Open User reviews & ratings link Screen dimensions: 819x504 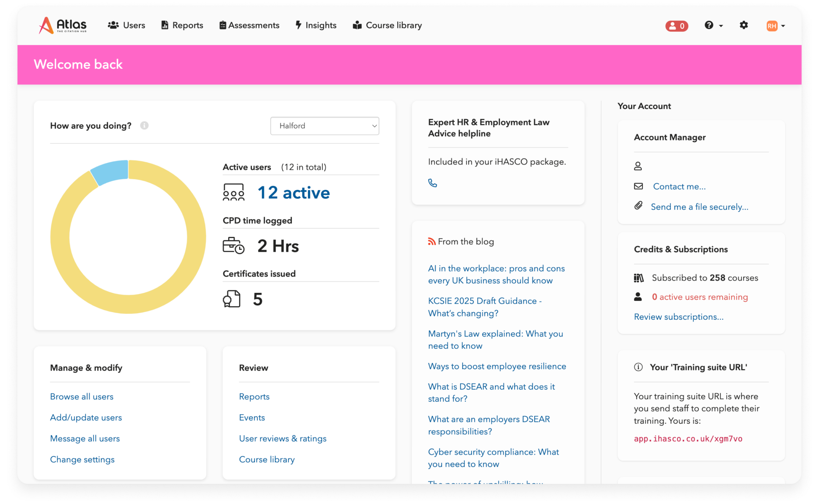[283, 439]
